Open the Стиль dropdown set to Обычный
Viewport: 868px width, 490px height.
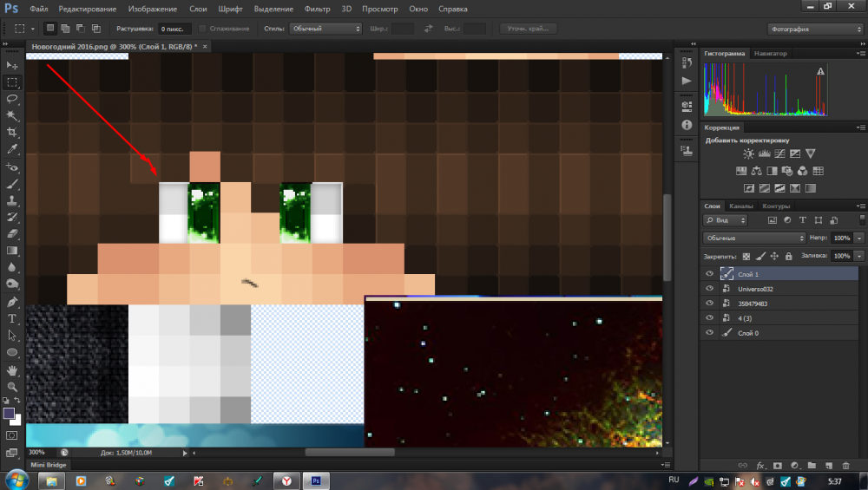325,29
